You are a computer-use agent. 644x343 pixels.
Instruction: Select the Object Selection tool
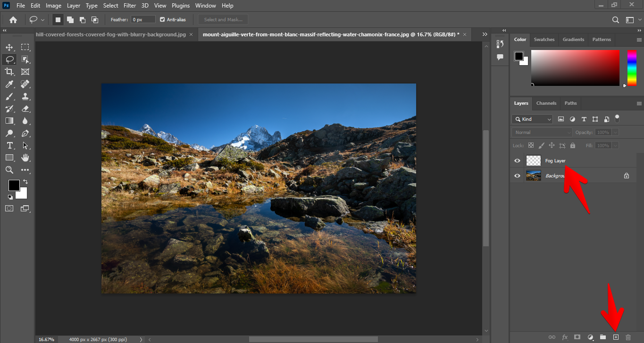(x=25, y=59)
